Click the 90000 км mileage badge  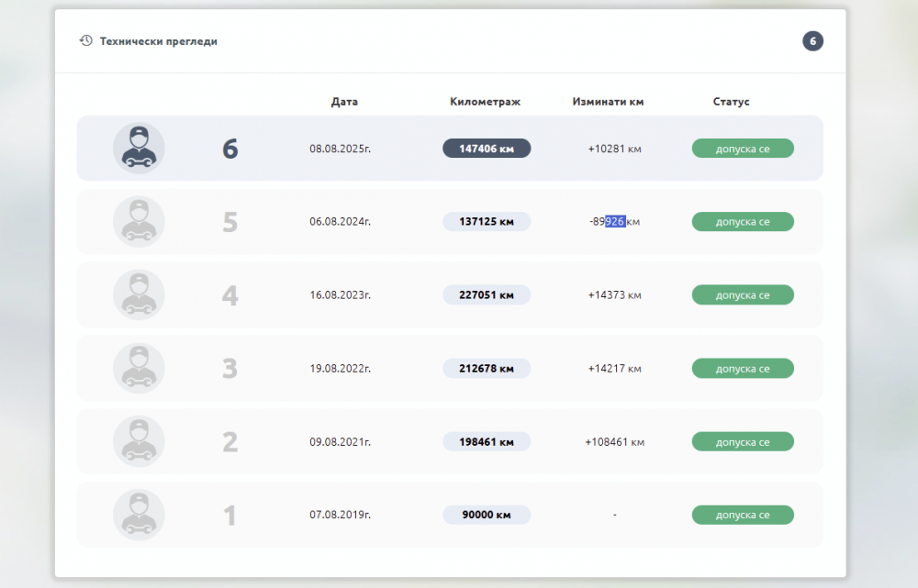pyautogui.click(x=487, y=516)
